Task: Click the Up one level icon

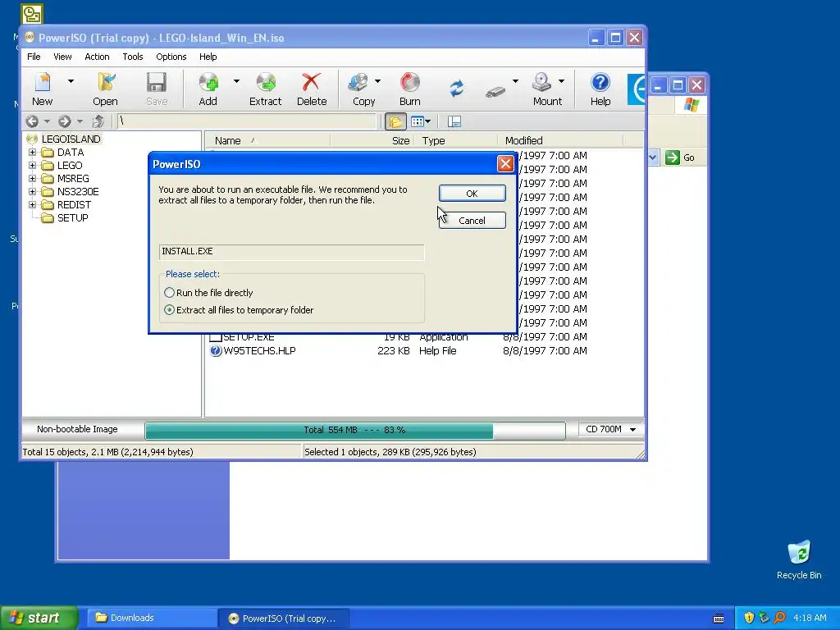Action: 98,121
